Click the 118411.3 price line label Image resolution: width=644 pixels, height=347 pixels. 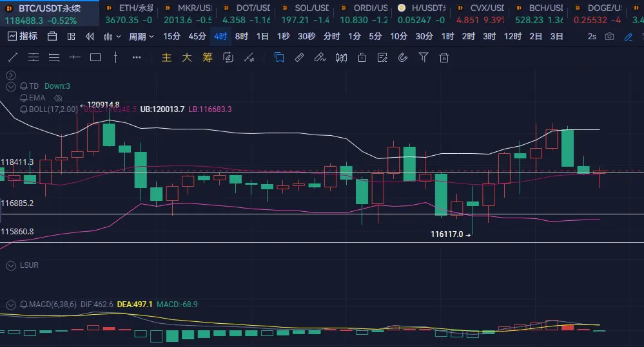point(17,162)
